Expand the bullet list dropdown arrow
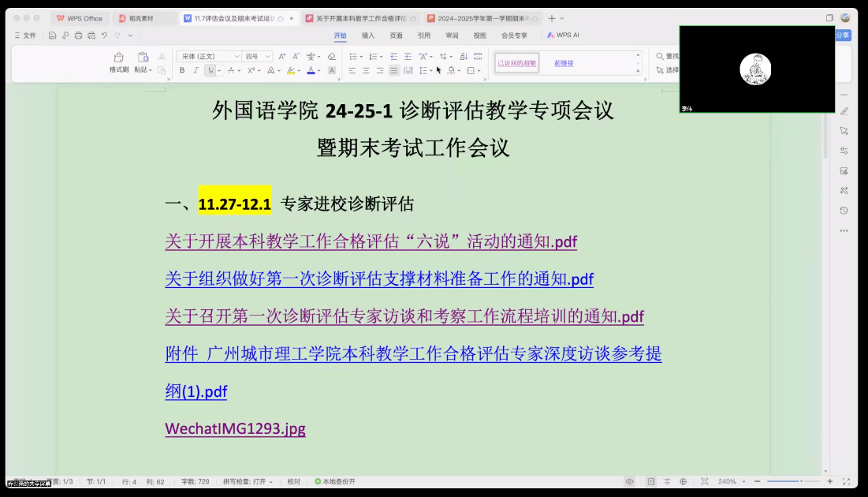868x497 pixels. pyautogui.click(x=362, y=57)
